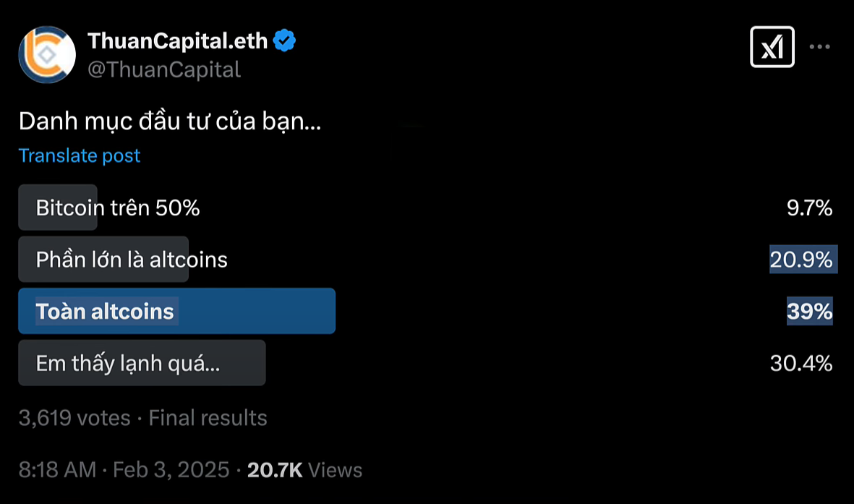Image resolution: width=854 pixels, height=504 pixels.
Task: Click the 9.7% poll result value
Action: click(x=809, y=208)
